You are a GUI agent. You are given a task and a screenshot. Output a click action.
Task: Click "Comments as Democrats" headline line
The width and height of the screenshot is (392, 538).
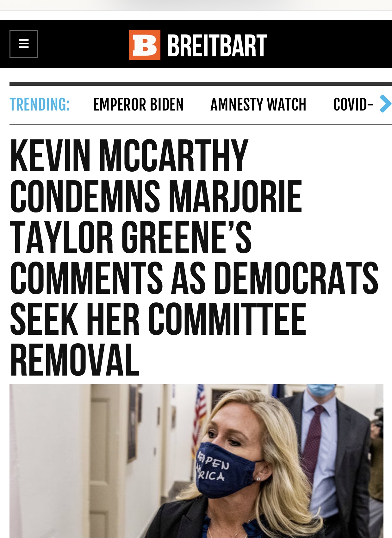click(x=194, y=278)
